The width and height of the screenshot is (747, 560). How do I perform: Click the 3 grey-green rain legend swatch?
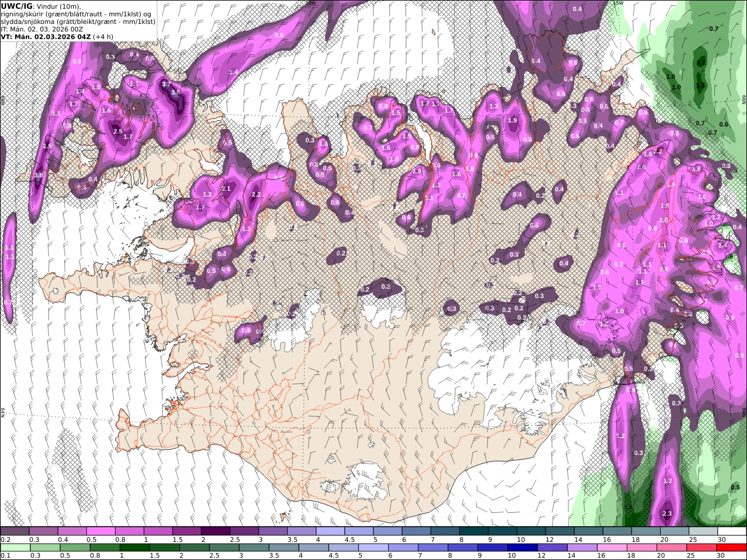[x=254, y=548]
